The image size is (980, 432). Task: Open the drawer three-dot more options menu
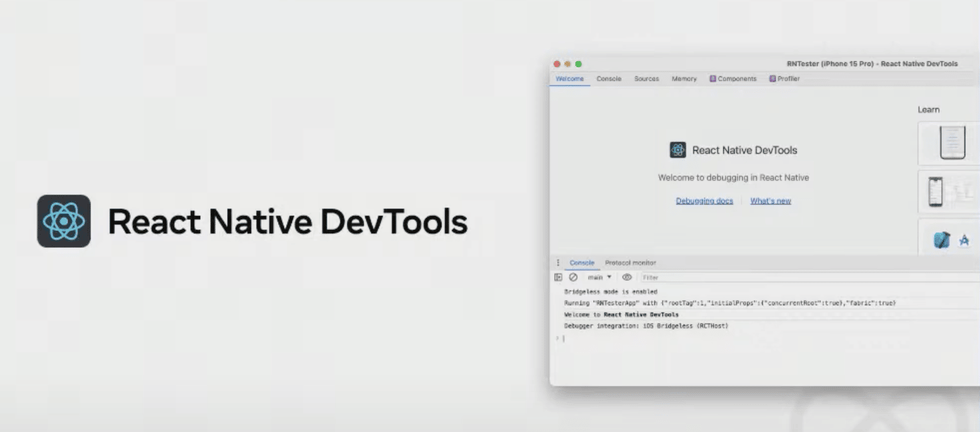coord(558,263)
